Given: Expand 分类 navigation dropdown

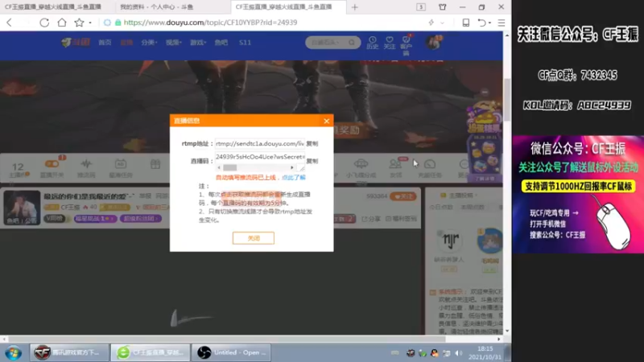Looking at the screenshot, I should 149,43.
